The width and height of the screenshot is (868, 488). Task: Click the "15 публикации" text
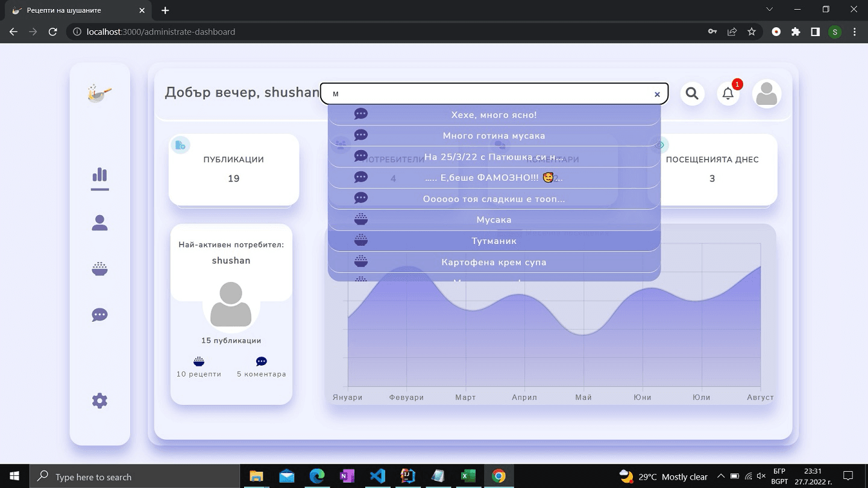[x=231, y=340]
